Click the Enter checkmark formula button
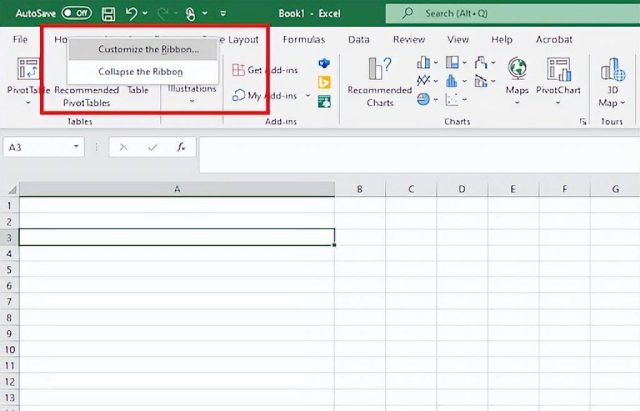This screenshot has height=411, width=640. [153, 147]
